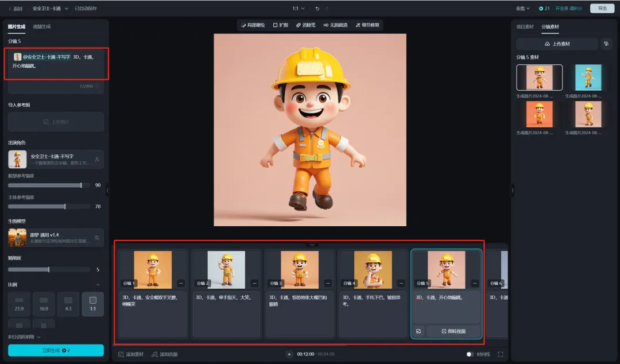
Task: Open the more options menu on 分镜 2
Action: click(255, 283)
